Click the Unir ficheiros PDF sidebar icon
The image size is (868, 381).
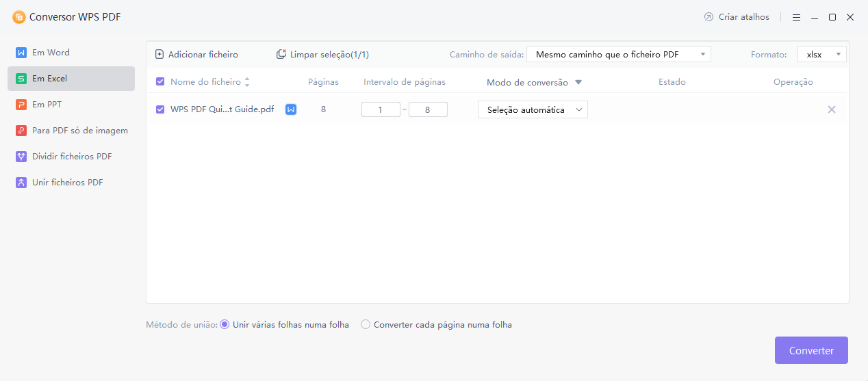(x=21, y=183)
